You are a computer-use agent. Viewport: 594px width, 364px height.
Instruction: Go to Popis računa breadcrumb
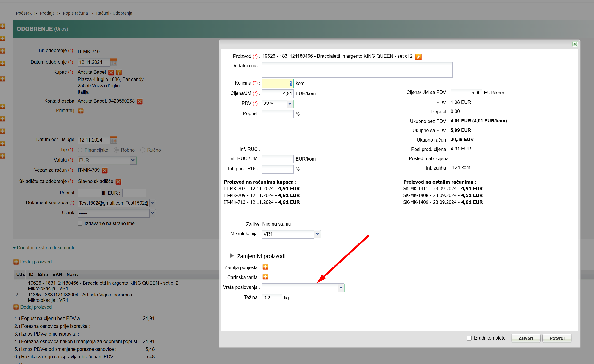75,13
